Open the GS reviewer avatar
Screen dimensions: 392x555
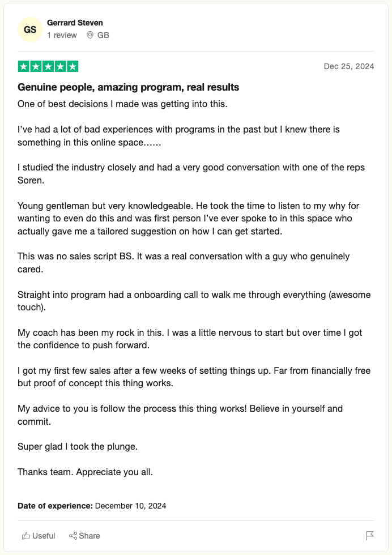(30, 29)
